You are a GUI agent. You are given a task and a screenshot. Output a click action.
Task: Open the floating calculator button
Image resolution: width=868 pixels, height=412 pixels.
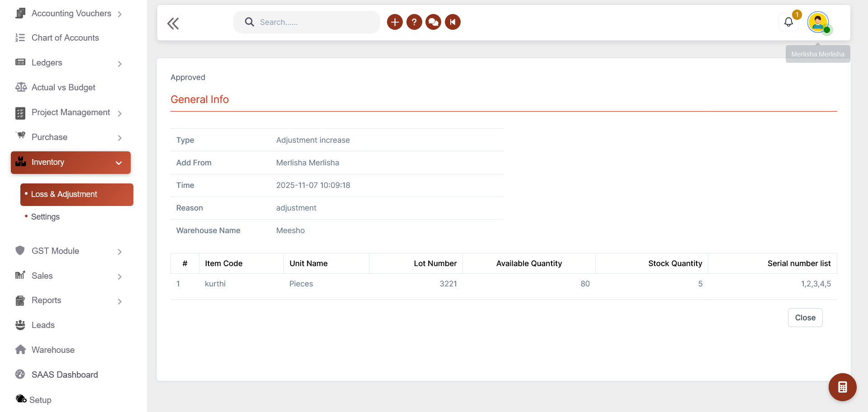[x=842, y=387]
